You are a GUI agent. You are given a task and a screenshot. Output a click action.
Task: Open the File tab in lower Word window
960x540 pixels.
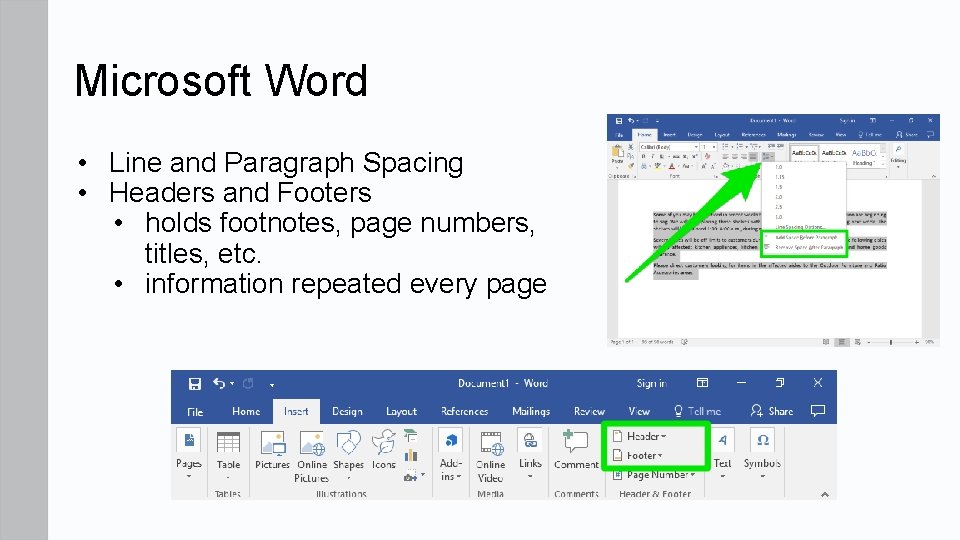195,411
